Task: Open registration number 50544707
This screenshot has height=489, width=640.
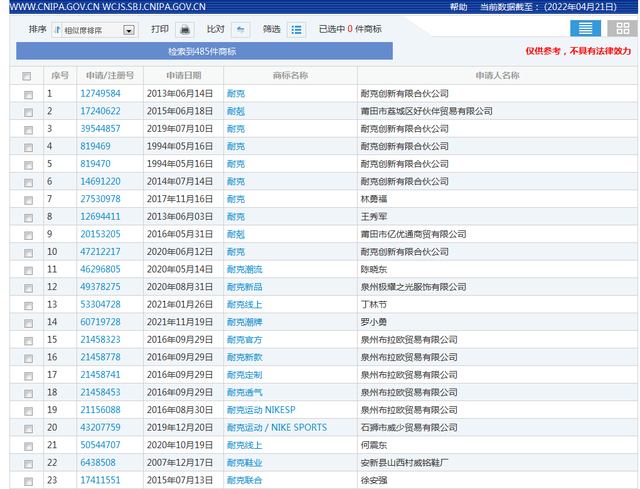Action: (x=100, y=445)
